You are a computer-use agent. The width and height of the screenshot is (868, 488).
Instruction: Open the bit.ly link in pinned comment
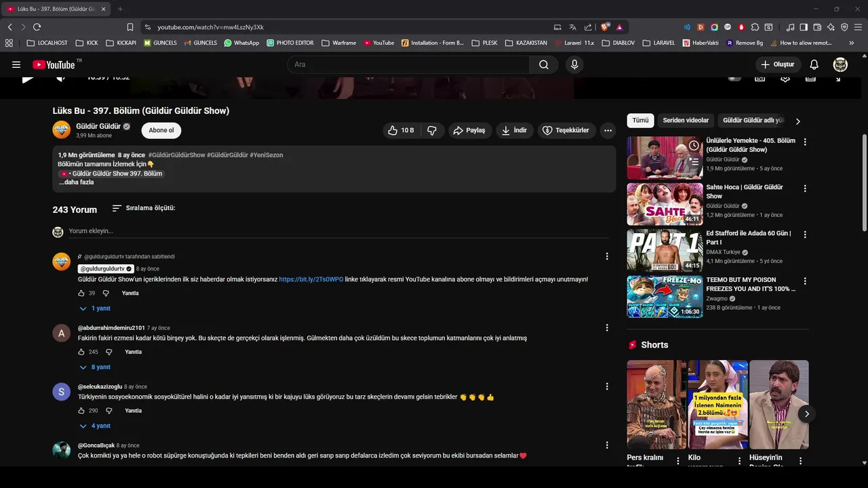pyautogui.click(x=311, y=279)
